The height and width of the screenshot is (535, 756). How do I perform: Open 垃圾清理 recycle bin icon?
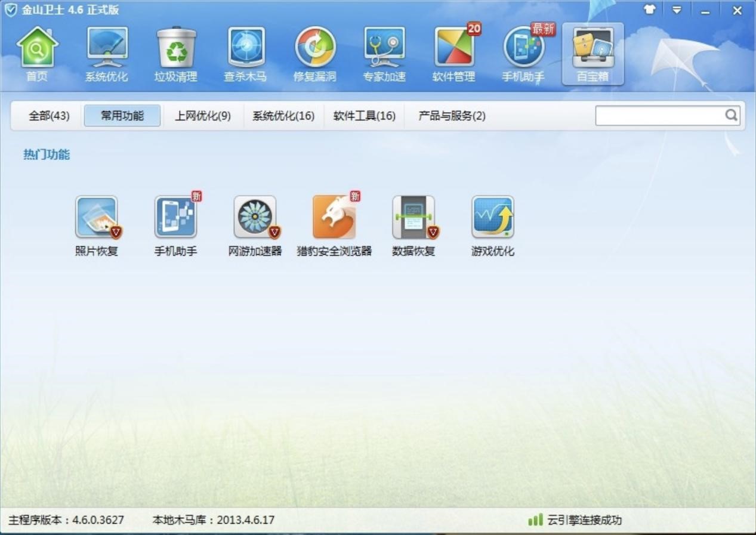(x=176, y=54)
